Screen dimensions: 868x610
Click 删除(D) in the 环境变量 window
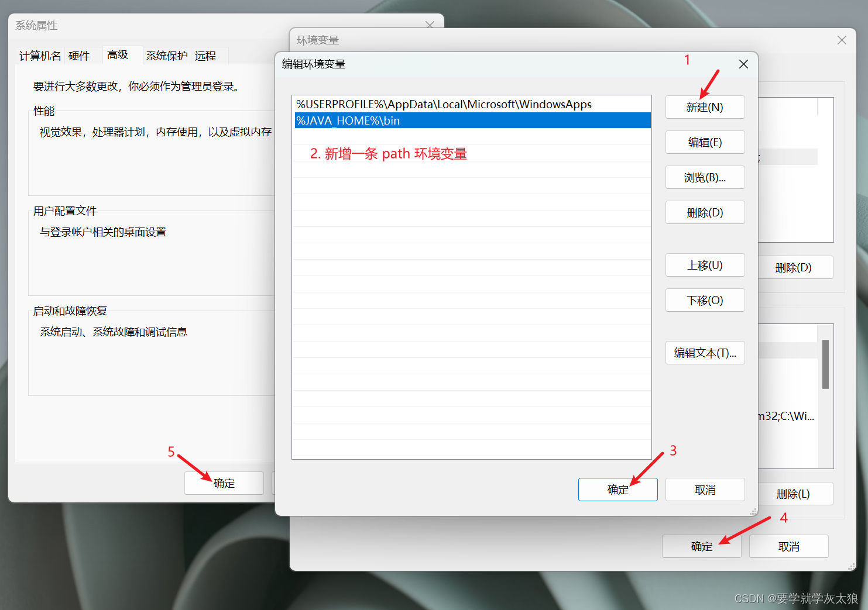(795, 267)
